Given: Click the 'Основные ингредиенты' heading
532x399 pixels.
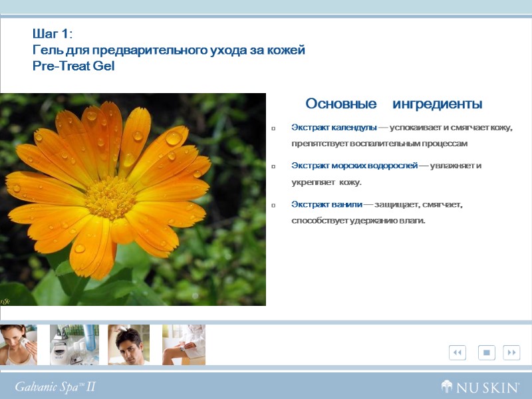Looking at the screenshot, I should tap(394, 104).
